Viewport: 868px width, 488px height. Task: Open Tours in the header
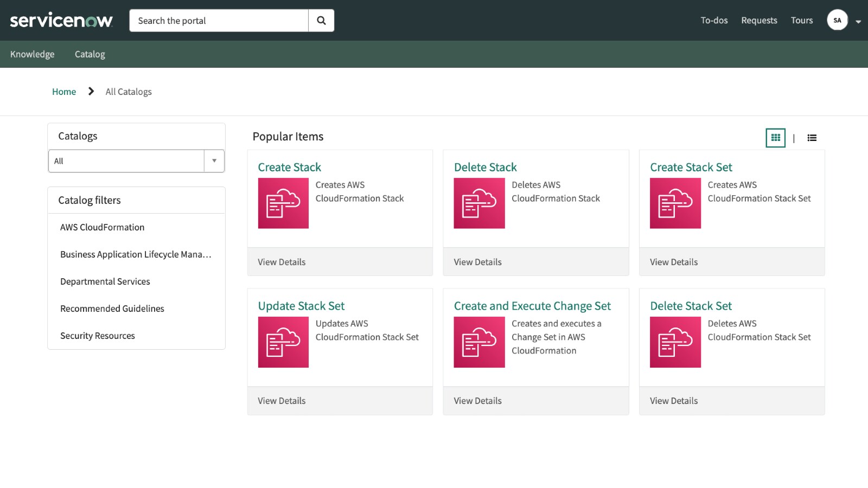[802, 21]
